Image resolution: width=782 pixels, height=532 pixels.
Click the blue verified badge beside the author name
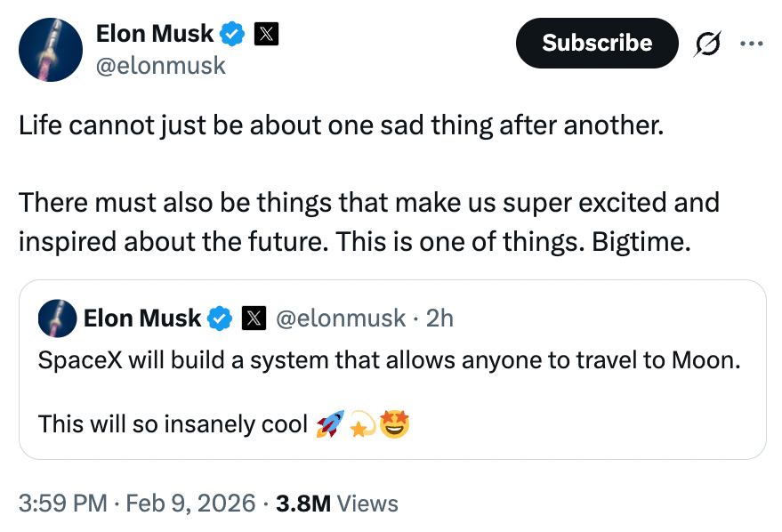(x=233, y=34)
